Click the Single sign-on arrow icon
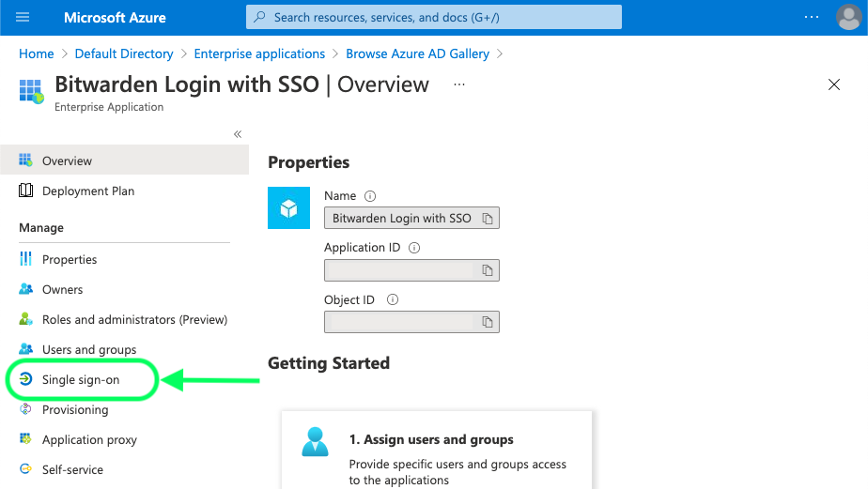 [25, 379]
